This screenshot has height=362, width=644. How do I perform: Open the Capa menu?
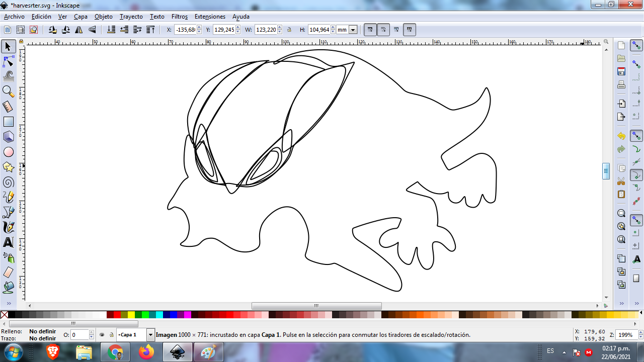tap(80, 17)
